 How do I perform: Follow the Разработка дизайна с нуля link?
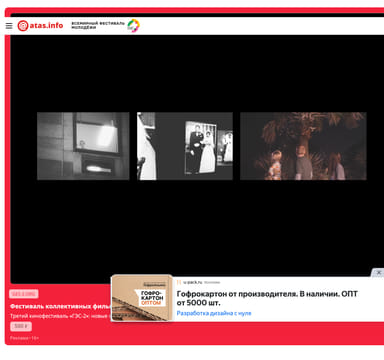coord(214,313)
